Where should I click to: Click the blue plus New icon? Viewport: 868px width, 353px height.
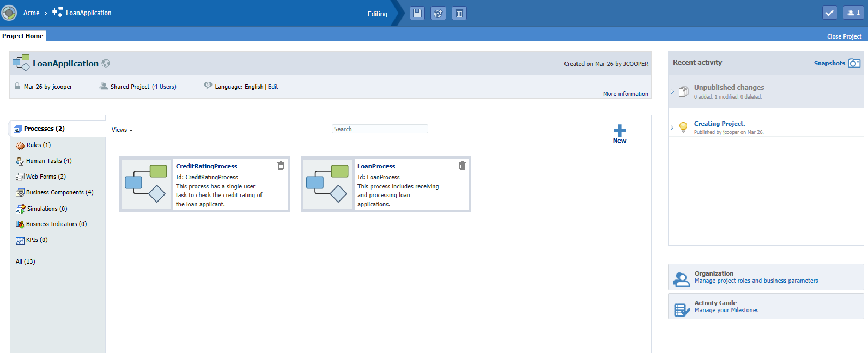tap(620, 131)
